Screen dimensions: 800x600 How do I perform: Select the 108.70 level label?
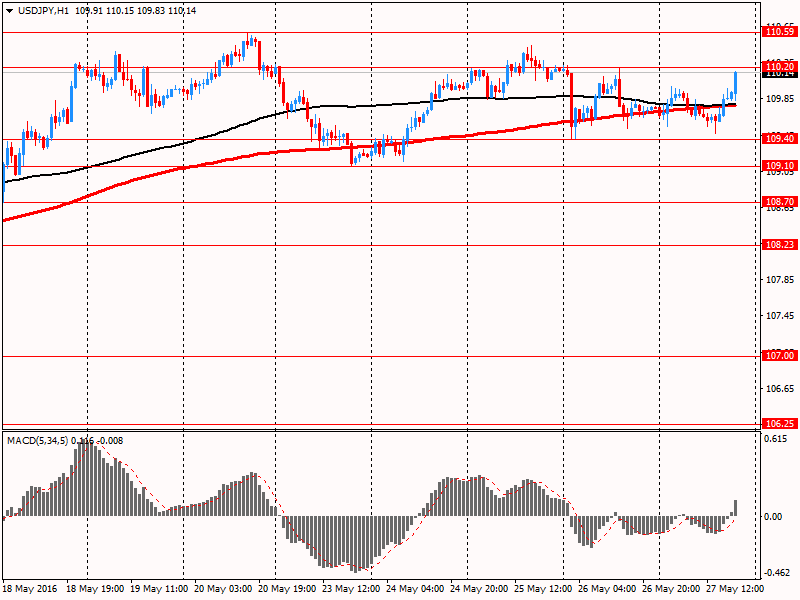click(x=780, y=202)
